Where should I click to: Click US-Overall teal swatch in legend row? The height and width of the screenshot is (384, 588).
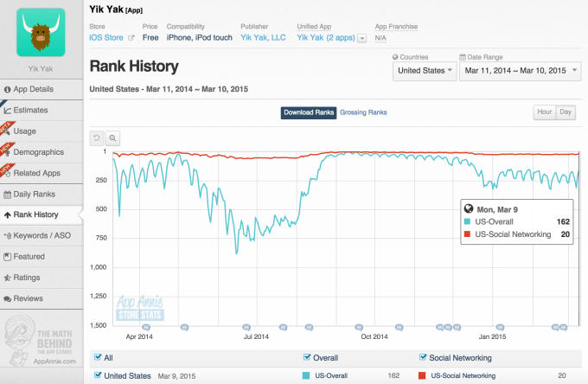(x=306, y=375)
